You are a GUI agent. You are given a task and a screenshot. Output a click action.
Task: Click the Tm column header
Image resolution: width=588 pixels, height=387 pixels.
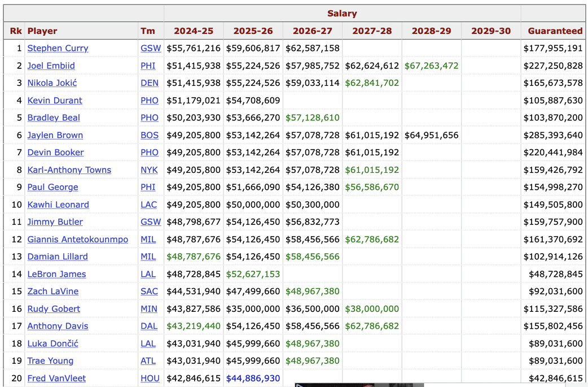tap(148, 31)
